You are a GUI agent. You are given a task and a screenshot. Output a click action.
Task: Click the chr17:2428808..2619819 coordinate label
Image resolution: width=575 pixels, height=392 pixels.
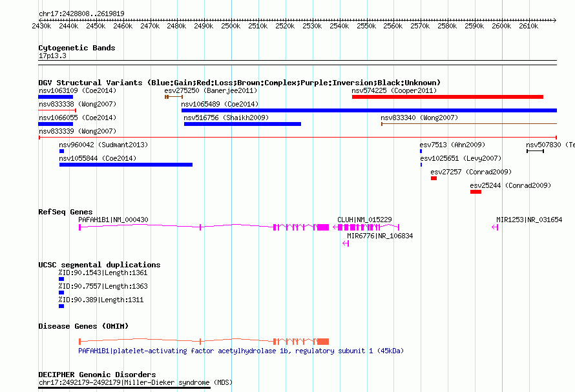point(81,14)
